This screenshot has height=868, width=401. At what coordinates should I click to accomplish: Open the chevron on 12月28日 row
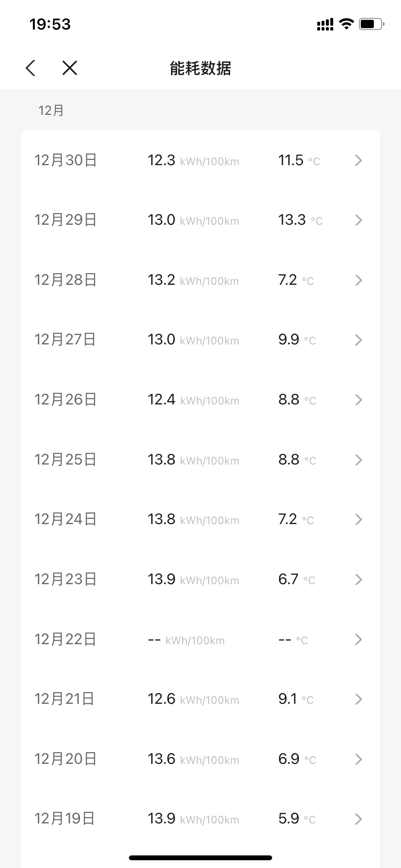point(358,280)
